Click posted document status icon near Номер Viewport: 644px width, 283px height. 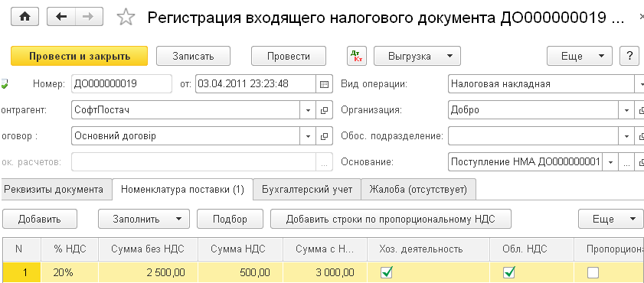click(x=5, y=84)
